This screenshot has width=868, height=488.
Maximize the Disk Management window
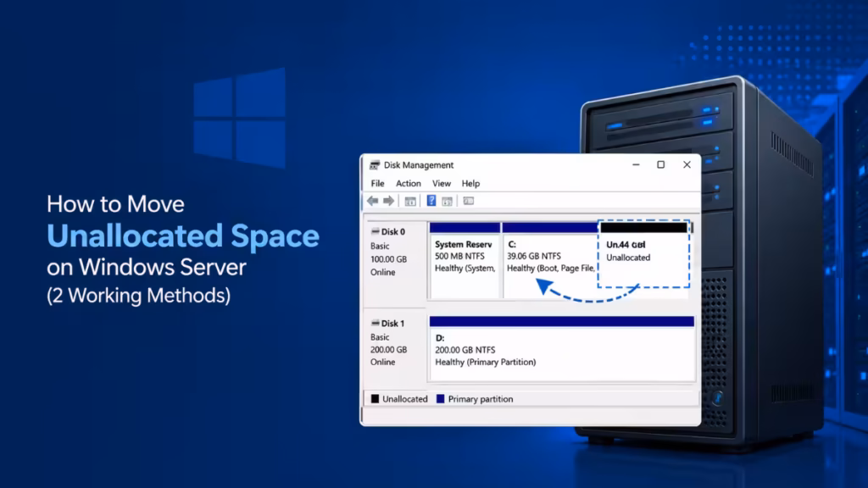pyautogui.click(x=660, y=165)
